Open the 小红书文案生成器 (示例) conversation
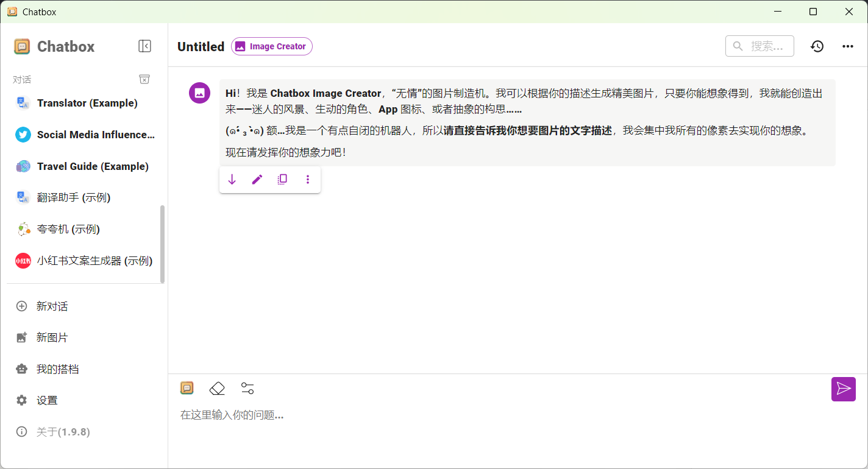The image size is (868, 469). coord(84,261)
